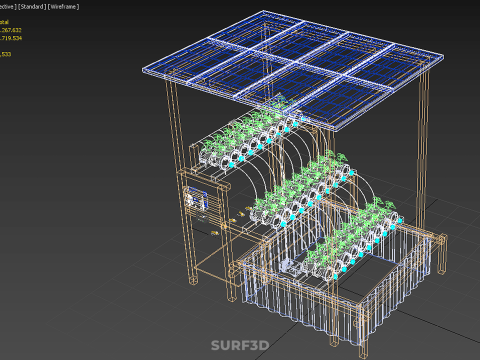Viewport: 480px width, 360px height.
Task: Select the control box on the frame
Action: (x=197, y=199)
